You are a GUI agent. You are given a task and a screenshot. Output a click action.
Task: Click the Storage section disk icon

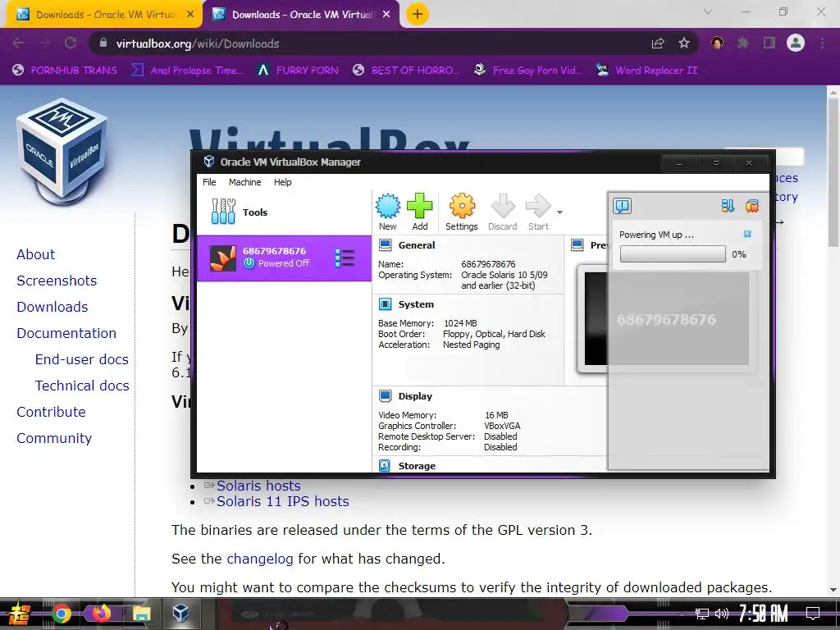tap(385, 466)
